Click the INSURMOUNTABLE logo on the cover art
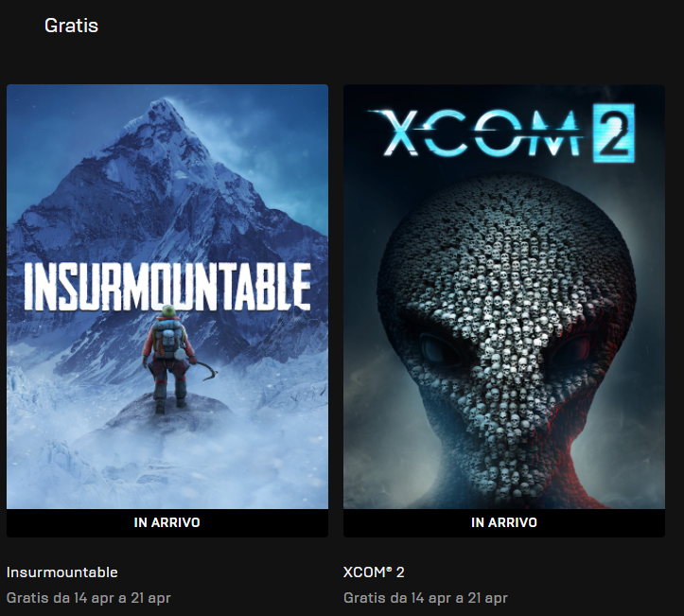The image size is (684, 616). click(x=167, y=287)
